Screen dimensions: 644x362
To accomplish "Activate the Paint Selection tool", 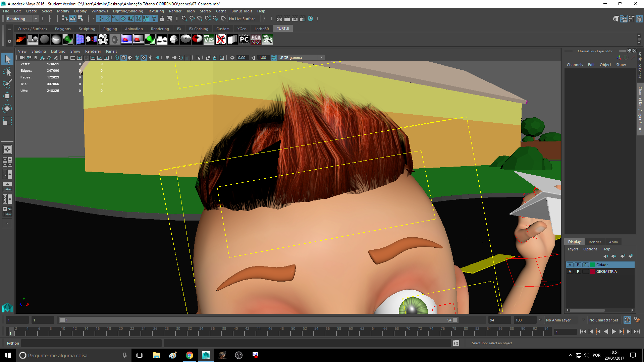I will tap(7, 84).
